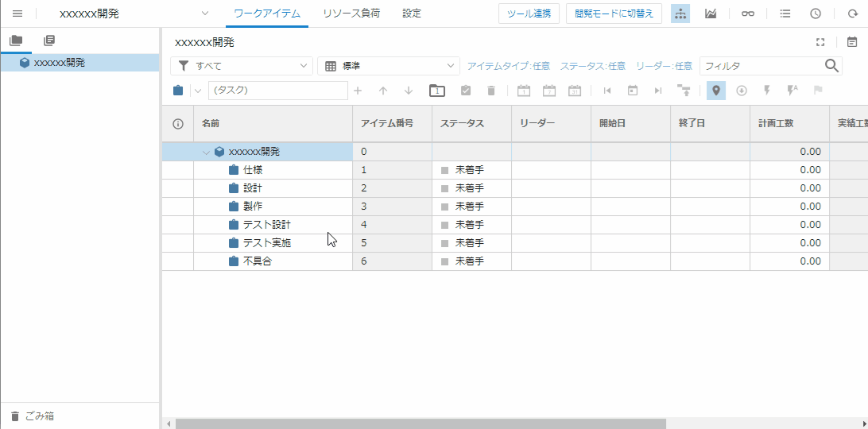Select the library stack tab in sidebar
This screenshot has height=429, width=868.
point(49,40)
